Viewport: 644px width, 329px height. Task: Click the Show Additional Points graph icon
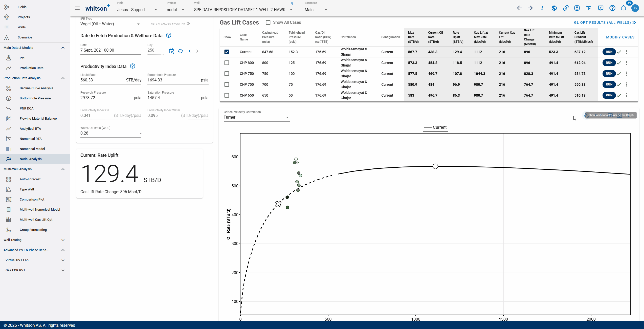(x=586, y=115)
